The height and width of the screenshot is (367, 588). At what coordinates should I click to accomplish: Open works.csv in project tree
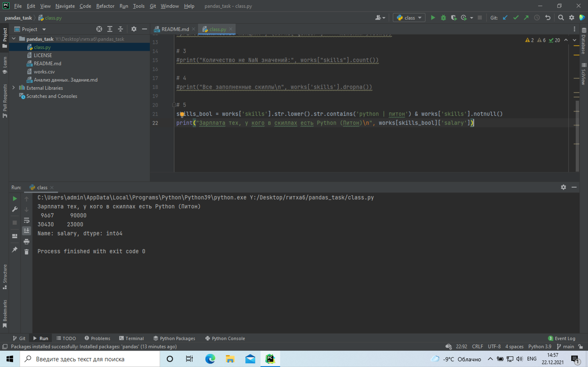click(44, 72)
